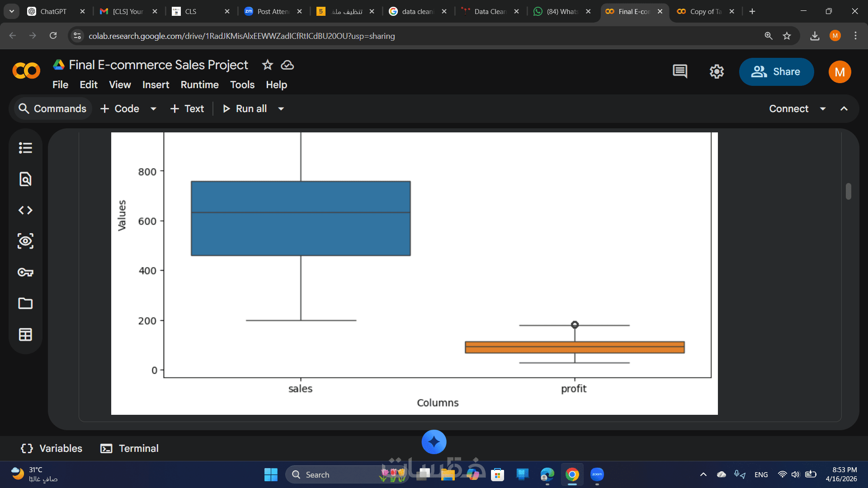Open the Runtime menu

pyautogui.click(x=199, y=85)
